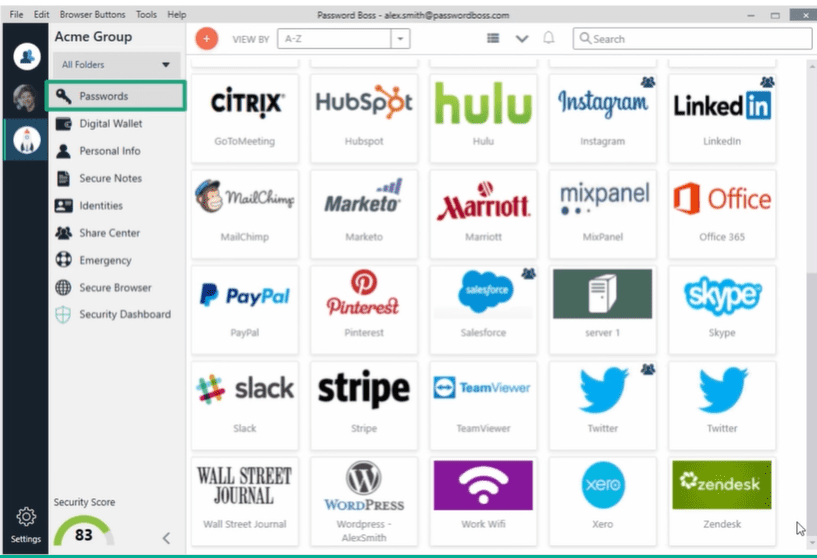Open the notifications bell
Viewport: 817px width, 558px height.
click(549, 38)
